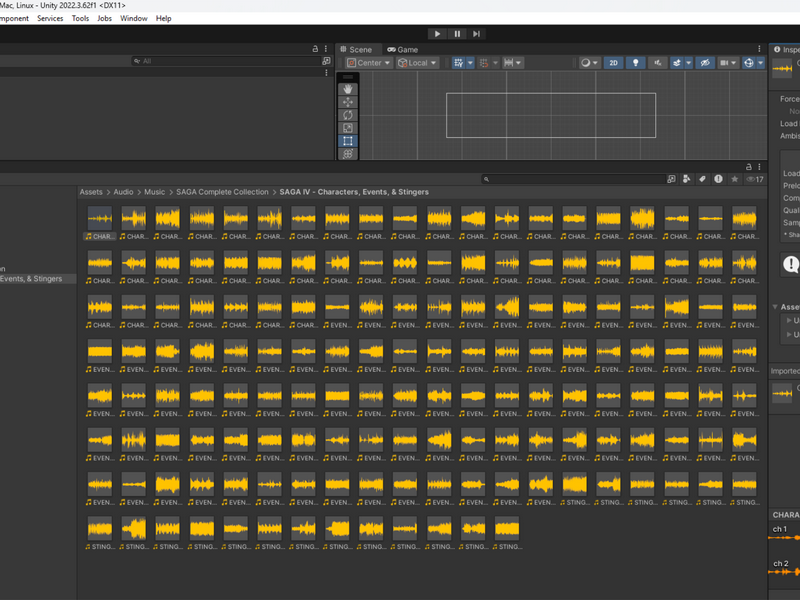The image size is (800, 600).
Task: Open Project search in Search window icon
Action: coord(671,179)
